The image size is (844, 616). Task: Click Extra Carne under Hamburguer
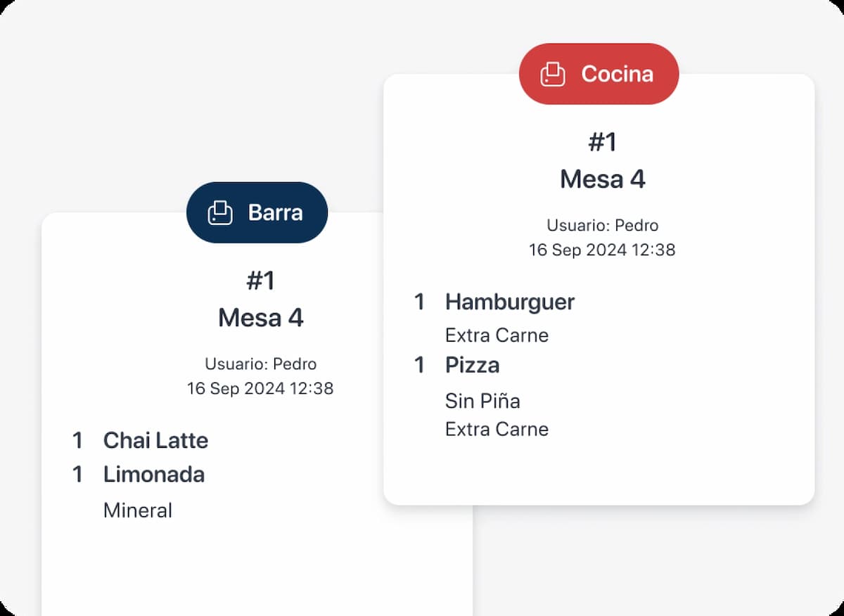click(497, 335)
